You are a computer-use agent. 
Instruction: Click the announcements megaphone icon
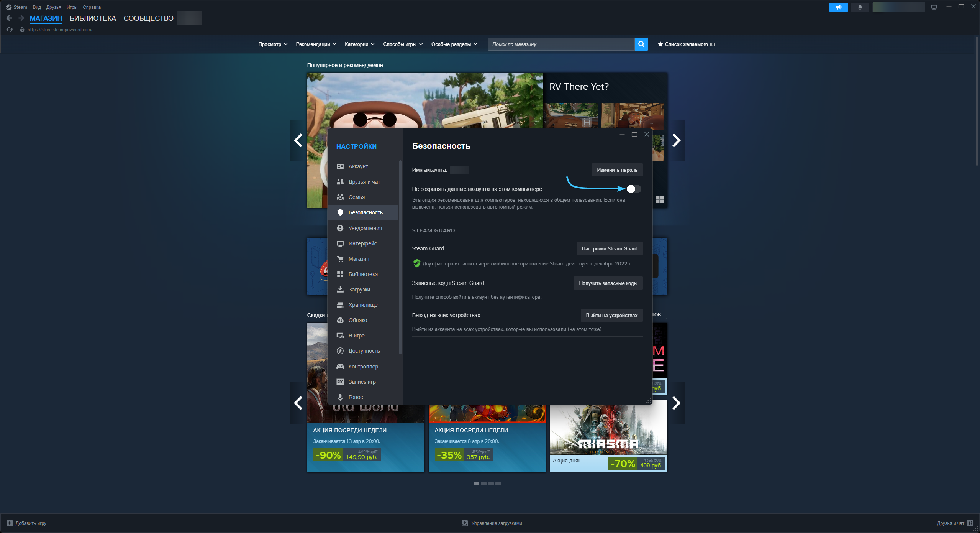(x=838, y=7)
